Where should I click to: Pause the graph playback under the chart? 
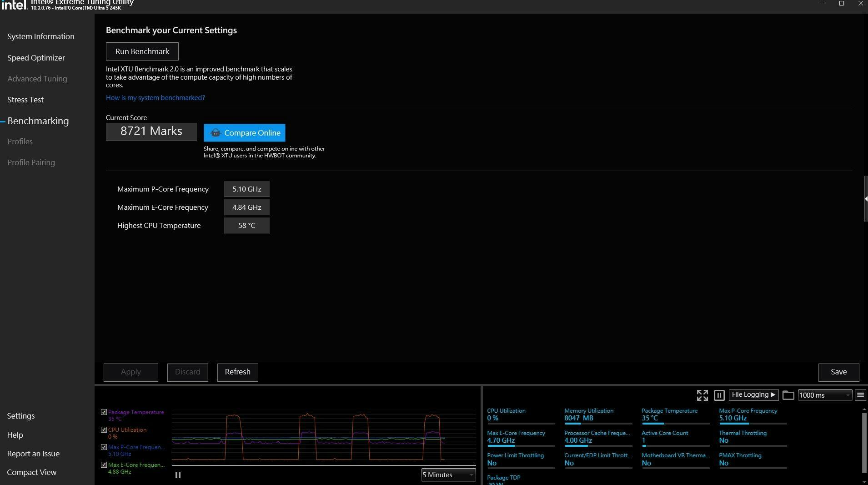click(178, 475)
